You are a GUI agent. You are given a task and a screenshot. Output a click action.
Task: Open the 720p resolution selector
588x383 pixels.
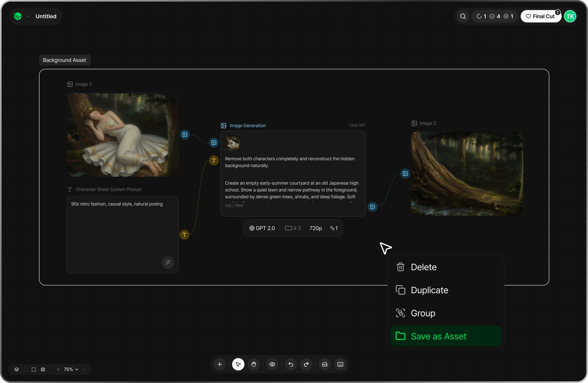(316, 228)
